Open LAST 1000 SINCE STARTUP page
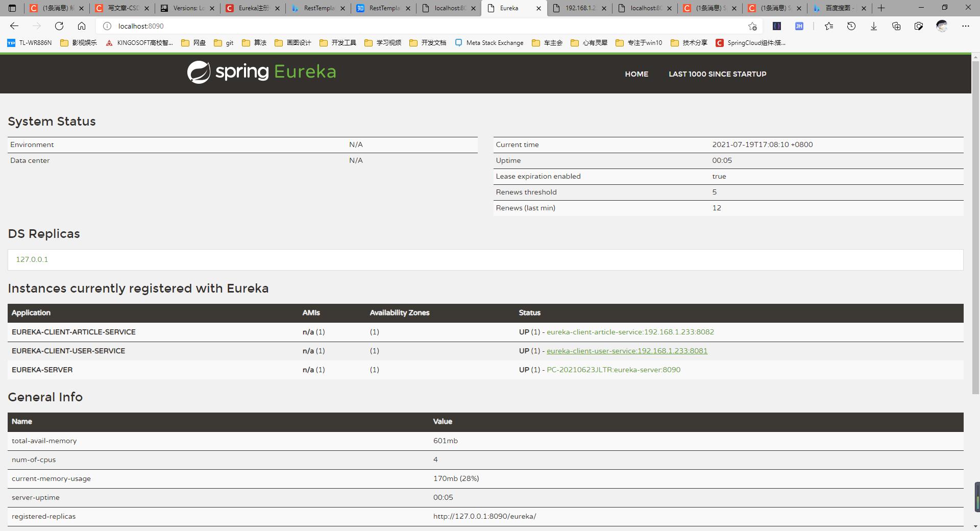Image resolution: width=980 pixels, height=531 pixels. tap(718, 74)
